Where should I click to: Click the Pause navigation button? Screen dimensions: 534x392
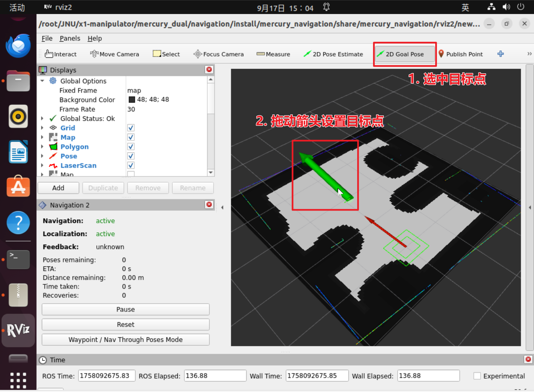tap(126, 309)
